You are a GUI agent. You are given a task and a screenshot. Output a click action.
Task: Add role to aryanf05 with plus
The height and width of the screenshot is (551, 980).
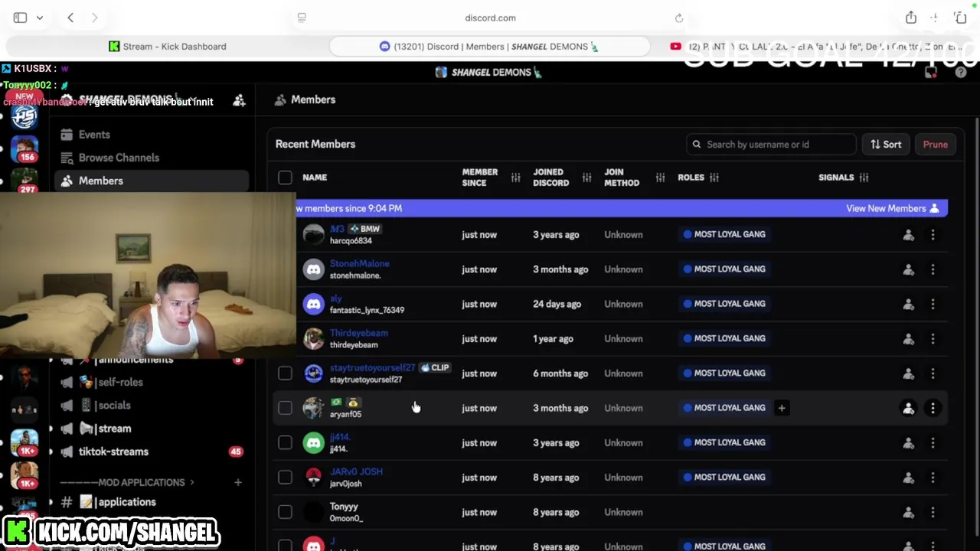point(781,408)
